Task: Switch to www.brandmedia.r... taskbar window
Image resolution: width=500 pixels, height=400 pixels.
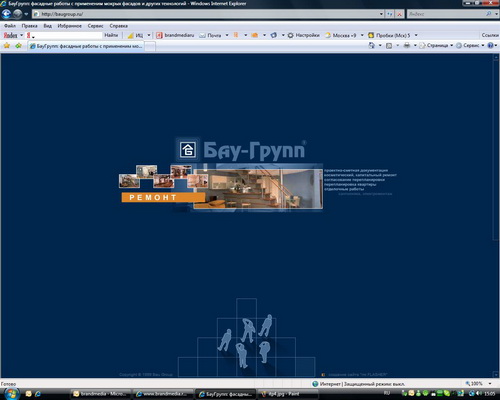Action: pyautogui.click(x=162, y=394)
